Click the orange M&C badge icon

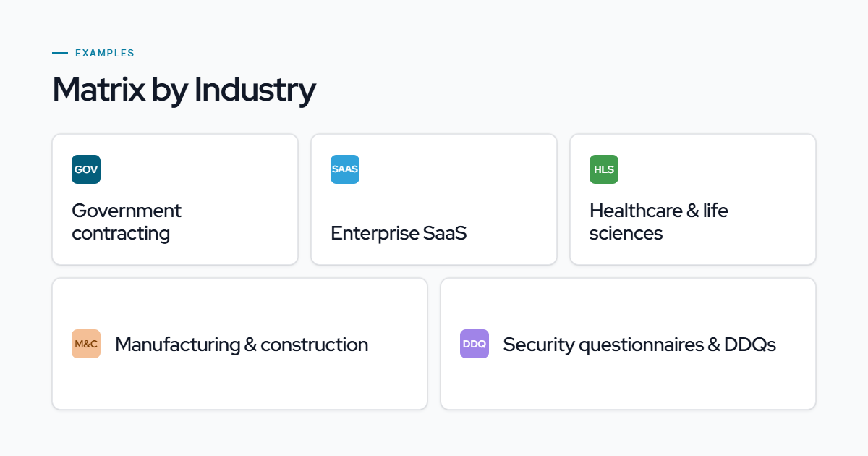tap(86, 344)
